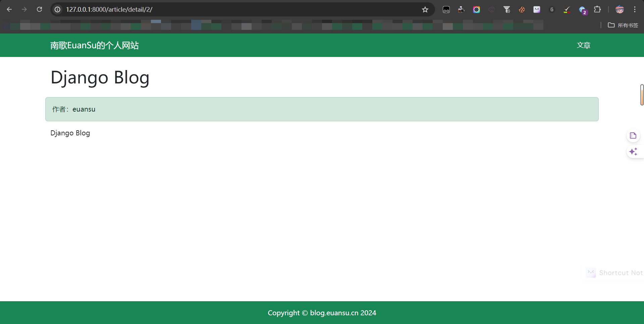Reload the current page
Image resolution: width=644 pixels, height=324 pixels.
pos(40,9)
